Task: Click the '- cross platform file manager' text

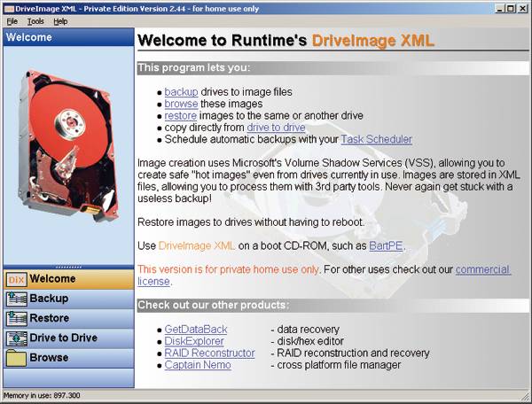Action: tap(336, 365)
